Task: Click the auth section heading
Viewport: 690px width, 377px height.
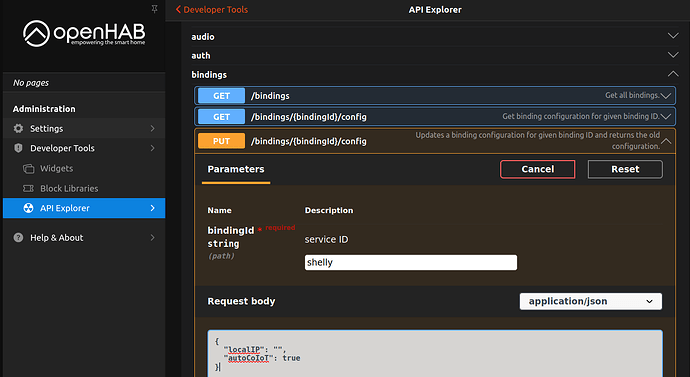Action: [x=201, y=55]
